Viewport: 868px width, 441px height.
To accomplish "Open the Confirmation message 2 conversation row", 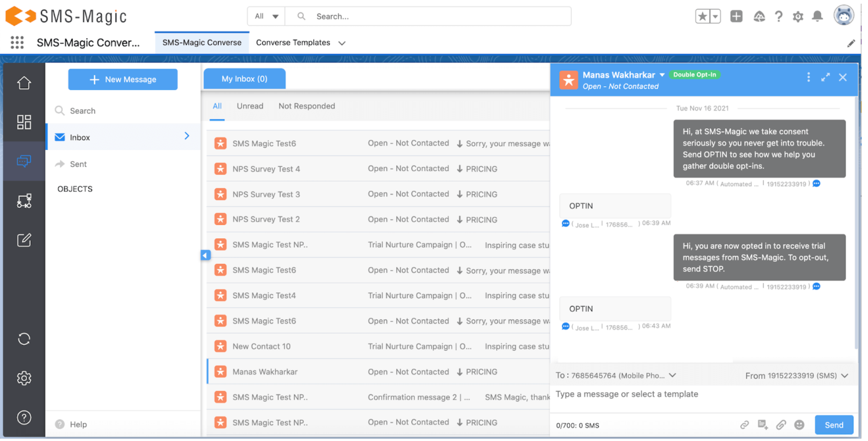I will [x=378, y=397].
